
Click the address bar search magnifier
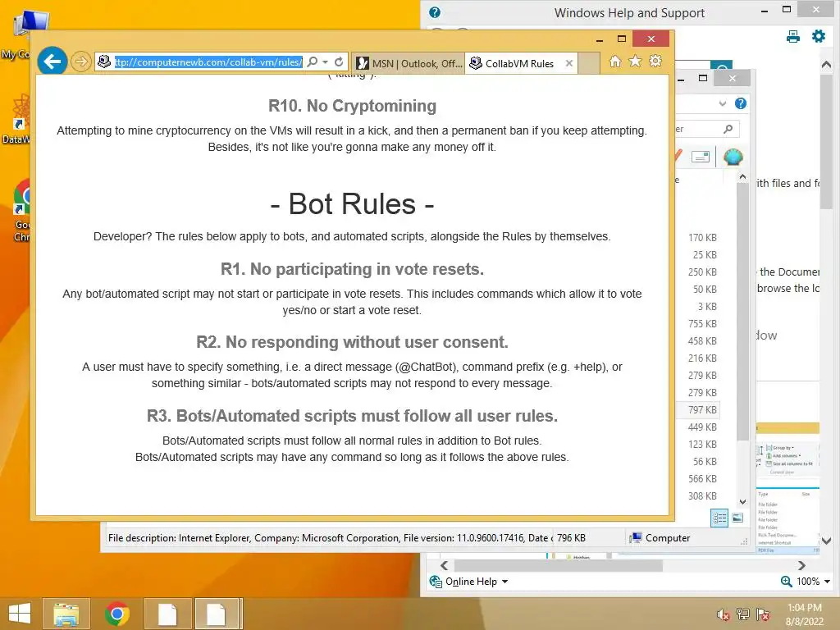click(313, 62)
